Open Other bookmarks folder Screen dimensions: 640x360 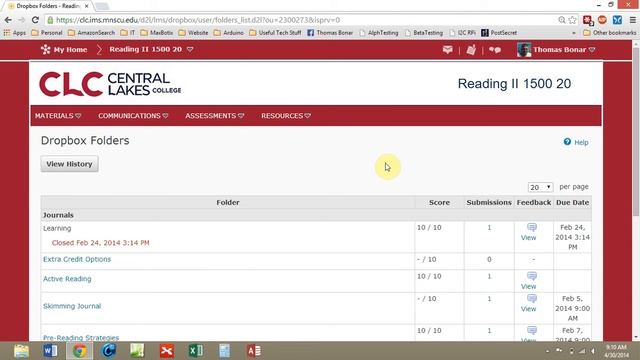[610, 33]
